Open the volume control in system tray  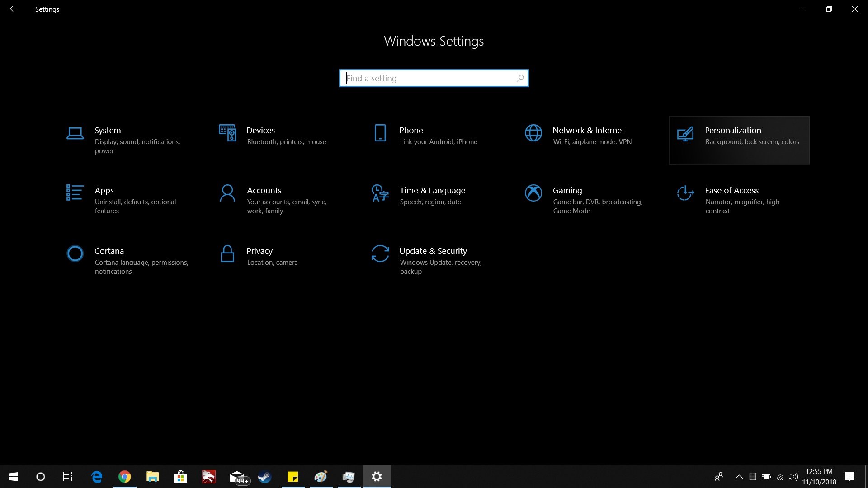point(793,477)
